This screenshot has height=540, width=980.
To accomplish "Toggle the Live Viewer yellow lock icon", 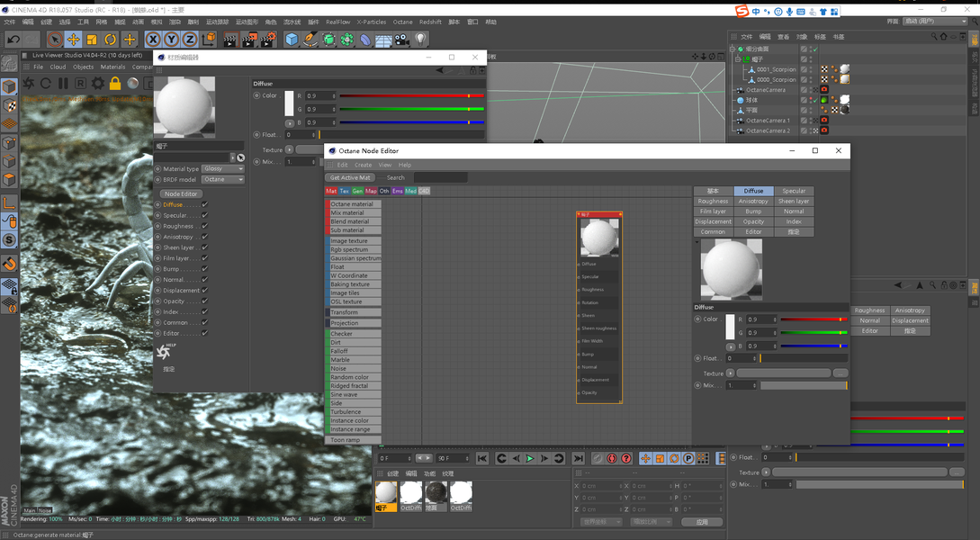I will click(x=115, y=83).
